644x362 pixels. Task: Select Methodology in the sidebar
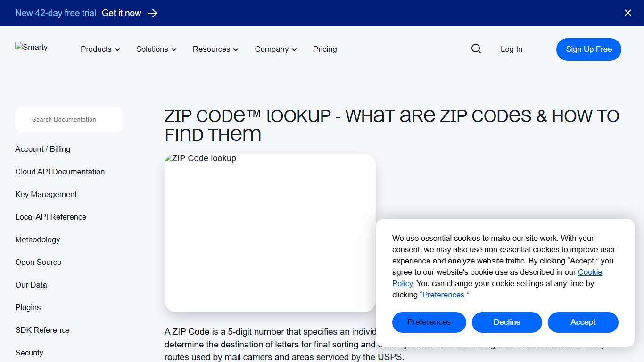tap(37, 239)
